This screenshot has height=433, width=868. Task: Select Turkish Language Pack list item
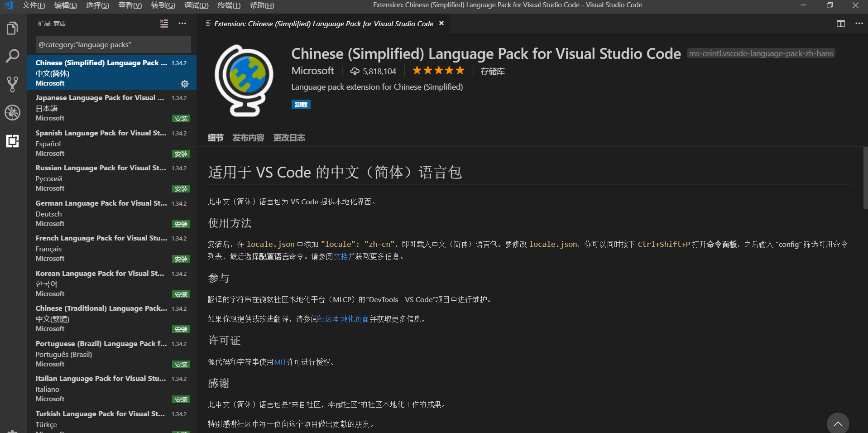111,420
